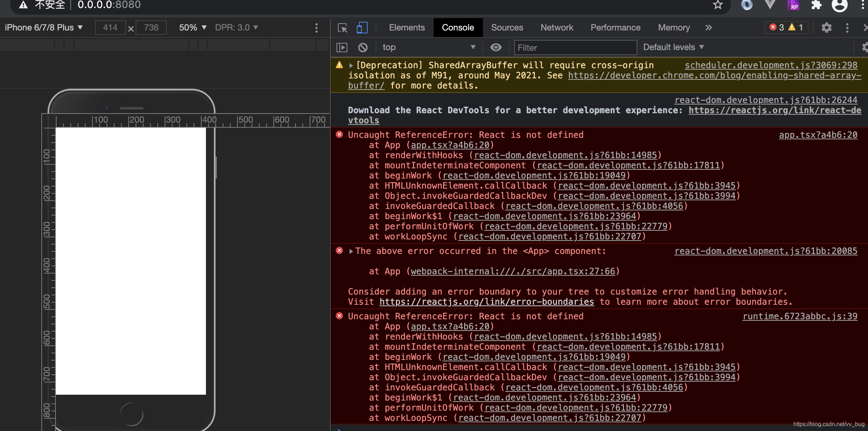Open the 50% zoom dropdown
The width and height of the screenshot is (868, 431).
193,28
